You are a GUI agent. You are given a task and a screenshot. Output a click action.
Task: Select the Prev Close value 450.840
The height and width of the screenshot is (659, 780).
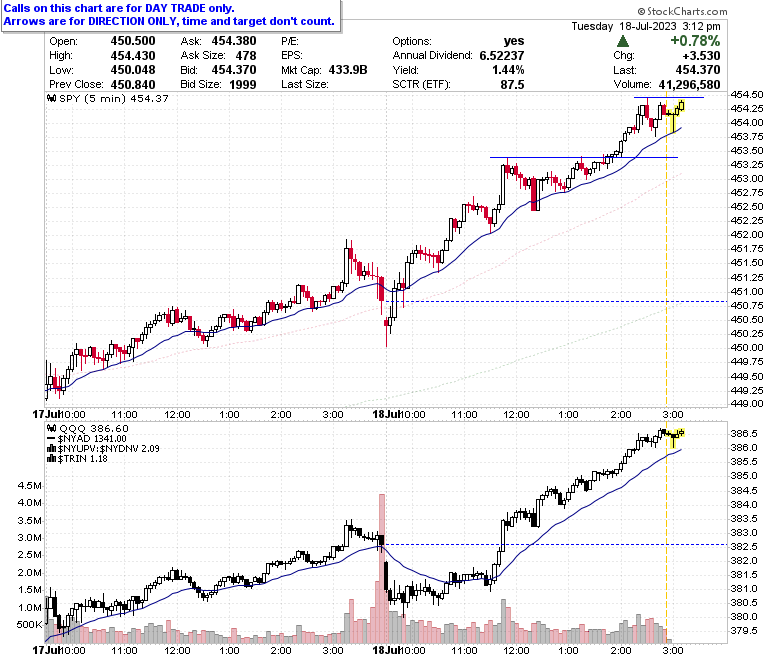(x=133, y=85)
